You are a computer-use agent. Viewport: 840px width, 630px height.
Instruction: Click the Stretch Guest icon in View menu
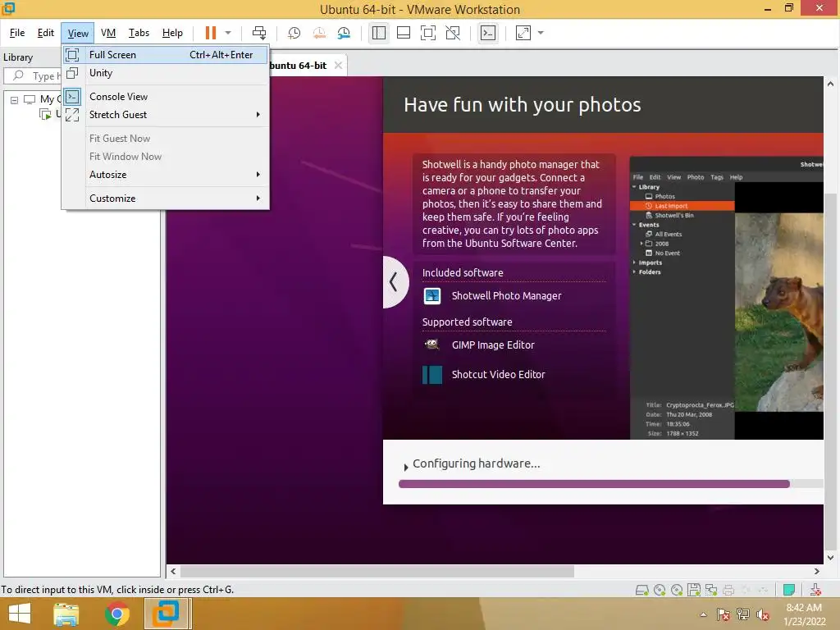pyautogui.click(x=72, y=115)
